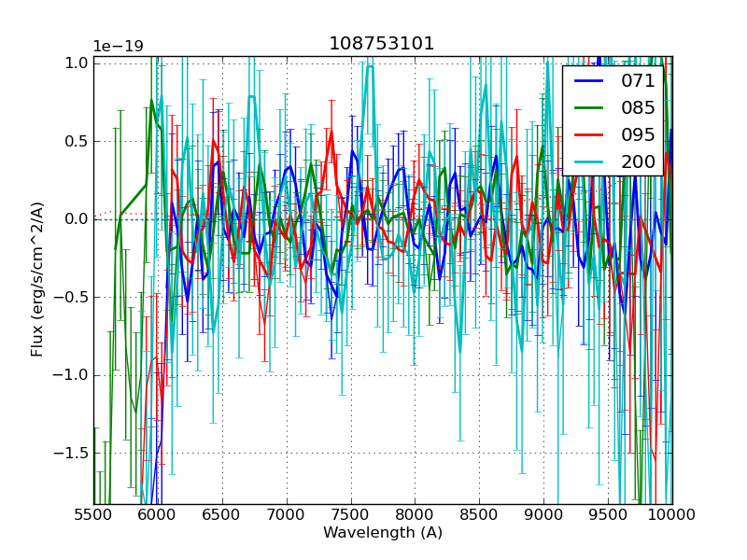Select the 095 legend label
Screen dimensions: 747x560
638,134
